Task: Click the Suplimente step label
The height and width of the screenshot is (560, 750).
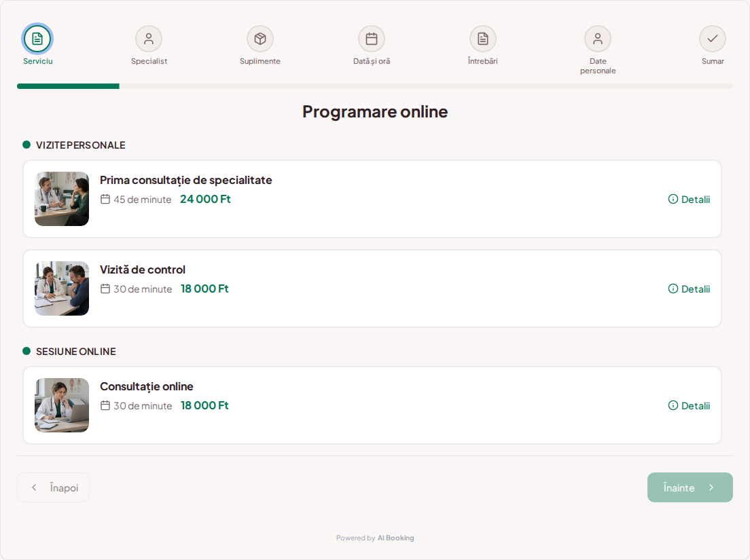Action: coord(260,61)
